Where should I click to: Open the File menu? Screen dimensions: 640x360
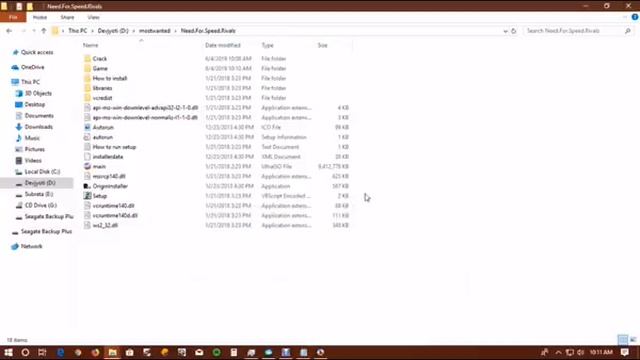[x=13, y=17]
